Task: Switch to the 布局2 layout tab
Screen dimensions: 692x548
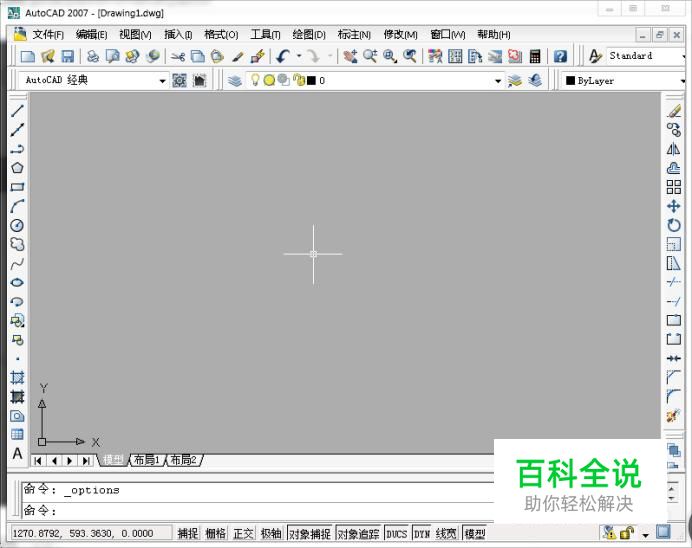Action: pyautogui.click(x=184, y=460)
